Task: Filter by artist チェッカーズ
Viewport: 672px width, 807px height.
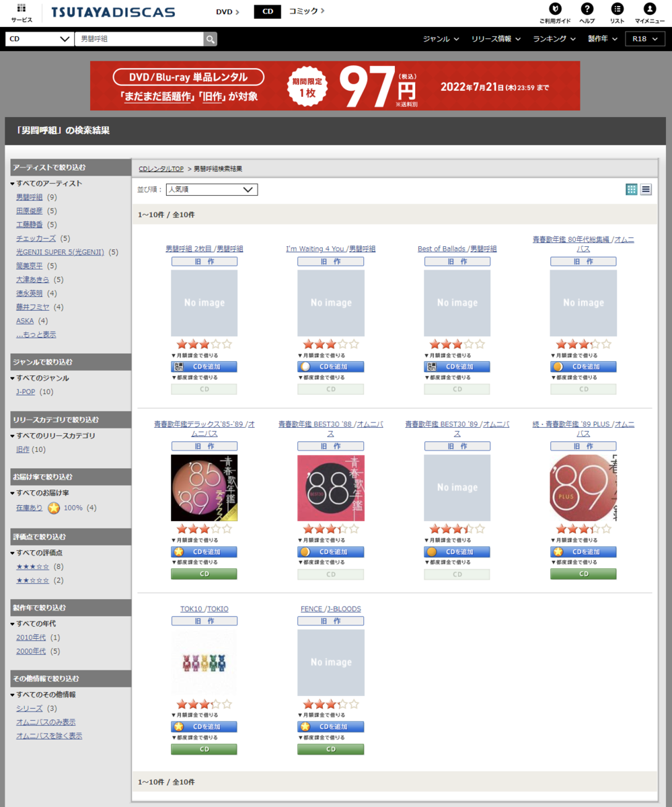Action: point(36,238)
